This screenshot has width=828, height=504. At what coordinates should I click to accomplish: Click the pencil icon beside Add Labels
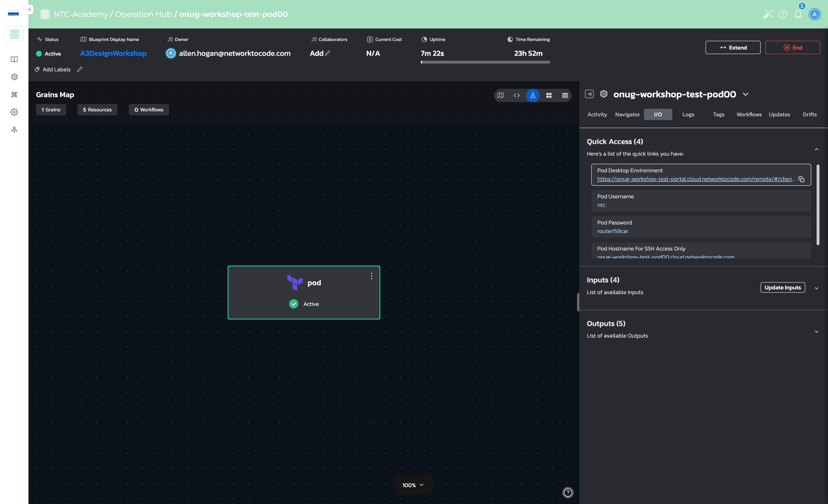point(80,69)
